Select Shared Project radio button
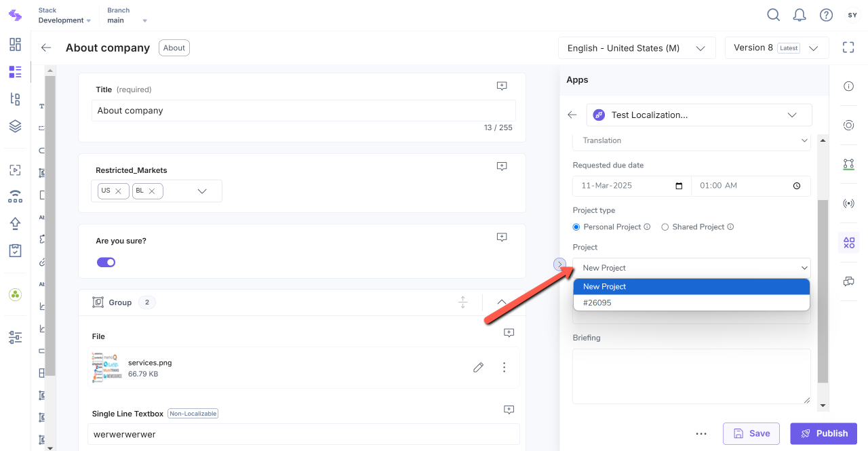 click(665, 227)
